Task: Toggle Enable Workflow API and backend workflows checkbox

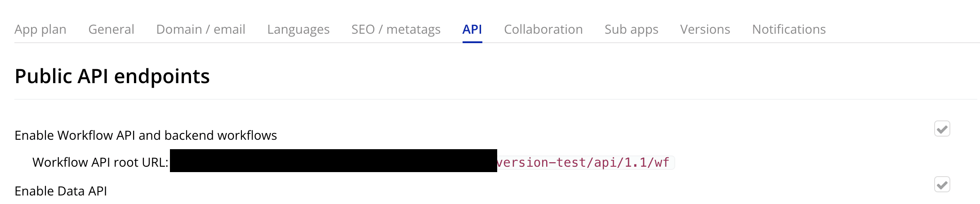Action: click(x=942, y=129)
